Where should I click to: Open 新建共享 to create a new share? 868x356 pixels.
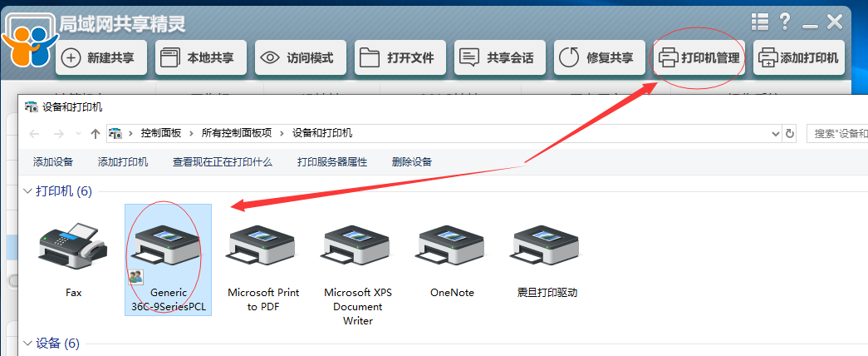pos(101,57)
